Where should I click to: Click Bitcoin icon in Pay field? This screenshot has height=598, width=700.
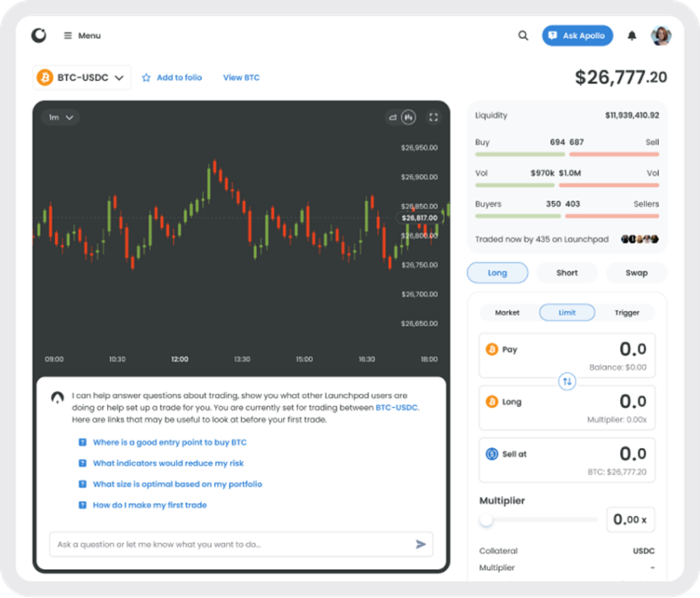(x=492, y=349)
